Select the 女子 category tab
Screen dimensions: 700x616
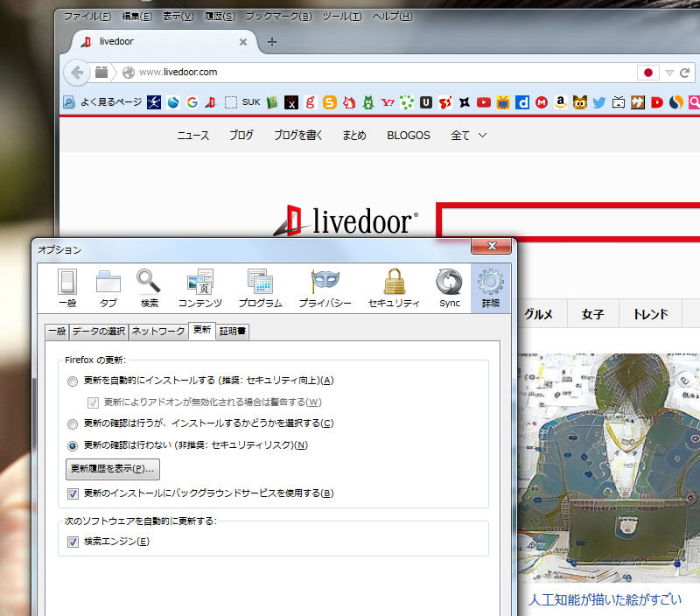click(x=593, y=314)
